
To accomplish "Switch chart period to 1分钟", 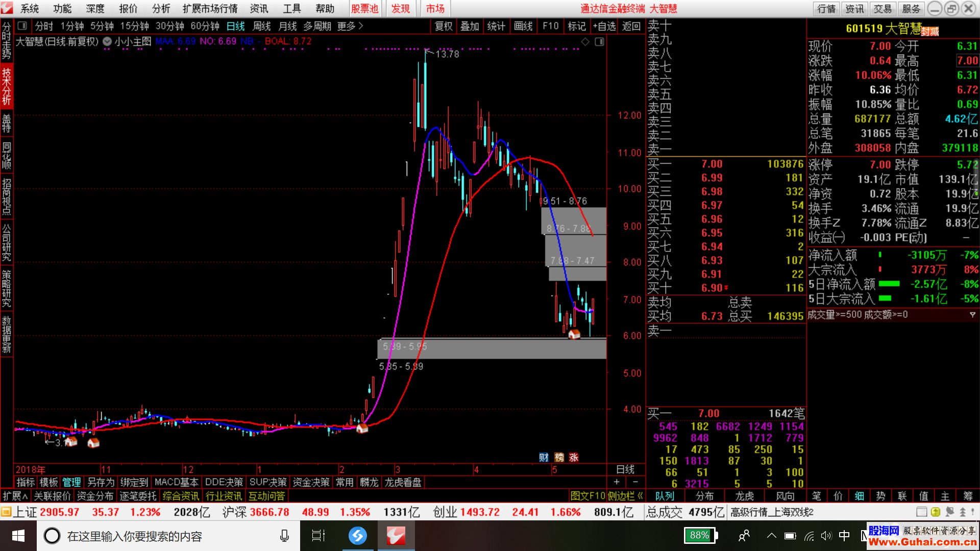I will coord(71,26).
